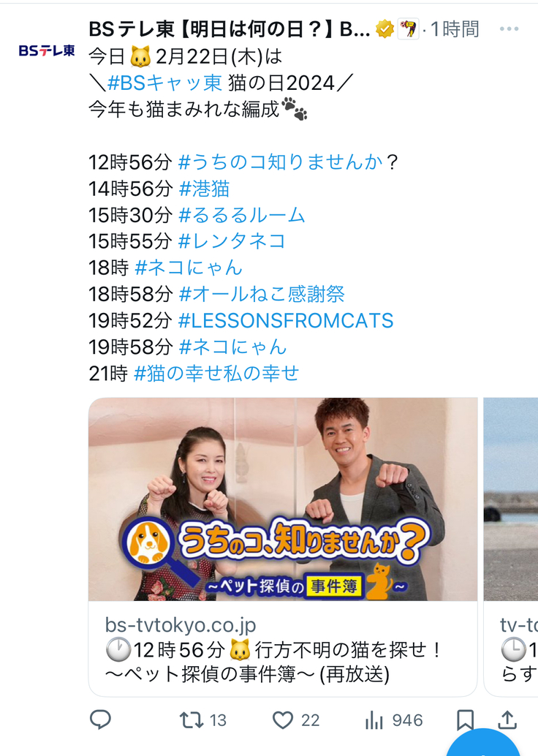Viewport: 538px width, 756px height.
Task: Open the share upload icon
Action: (x=507, y=719)
